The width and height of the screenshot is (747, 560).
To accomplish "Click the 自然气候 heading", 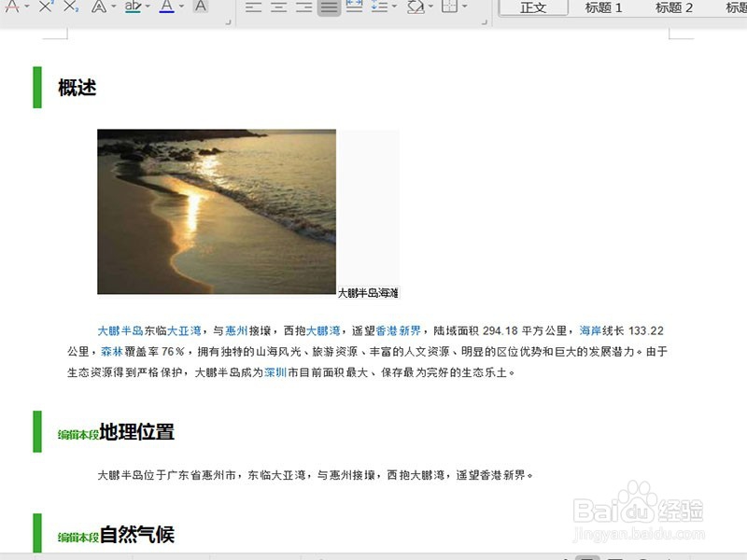I will coord(137,535).
